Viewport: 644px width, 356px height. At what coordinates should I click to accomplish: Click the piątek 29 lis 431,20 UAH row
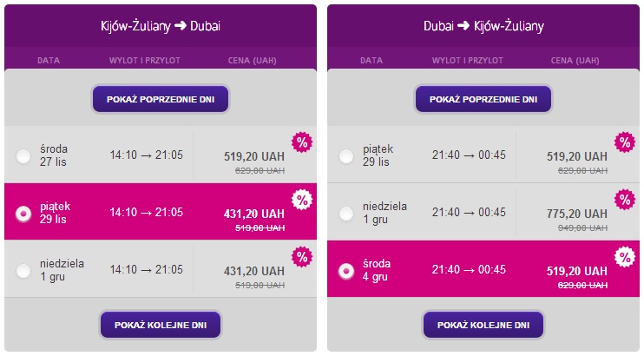click(161, 212)
